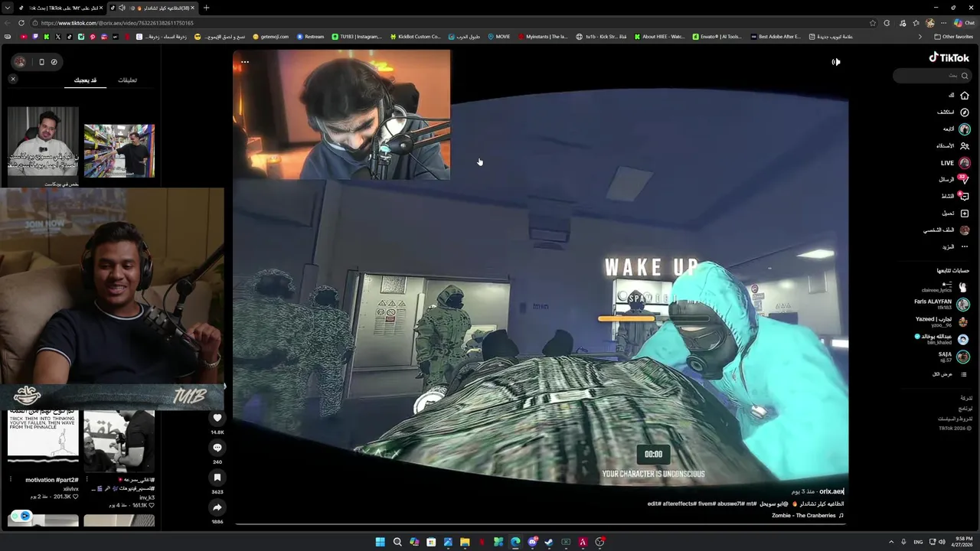Open the Activity inbox icon
The image size is (980, 551).
(965, 197)
